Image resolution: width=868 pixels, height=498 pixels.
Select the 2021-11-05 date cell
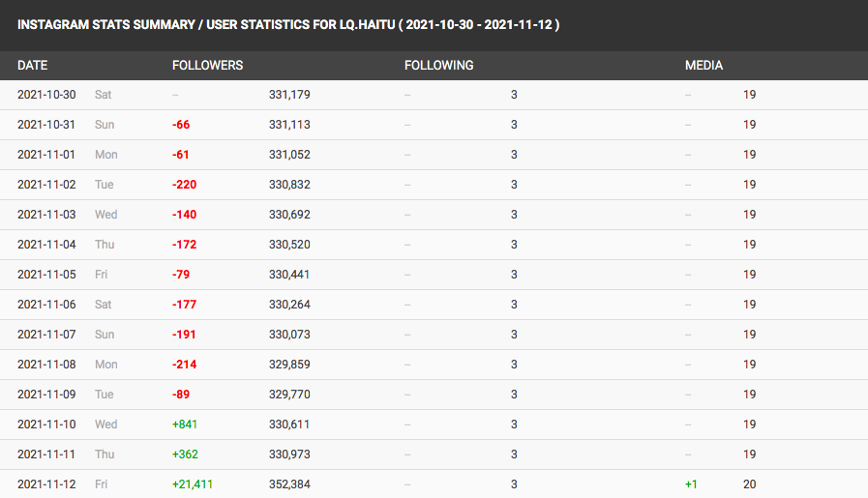click(46, 275)
